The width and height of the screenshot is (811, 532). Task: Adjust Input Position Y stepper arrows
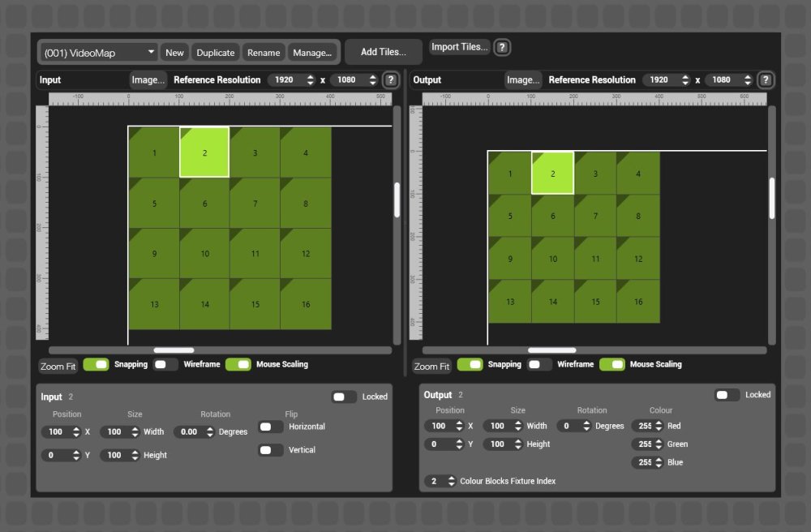76,455
